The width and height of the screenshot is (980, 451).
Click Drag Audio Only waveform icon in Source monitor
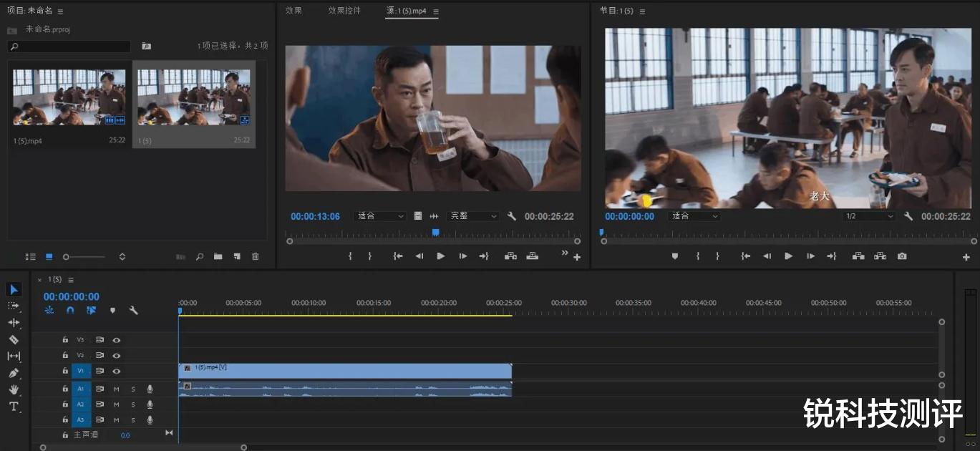tap(434, 216)
